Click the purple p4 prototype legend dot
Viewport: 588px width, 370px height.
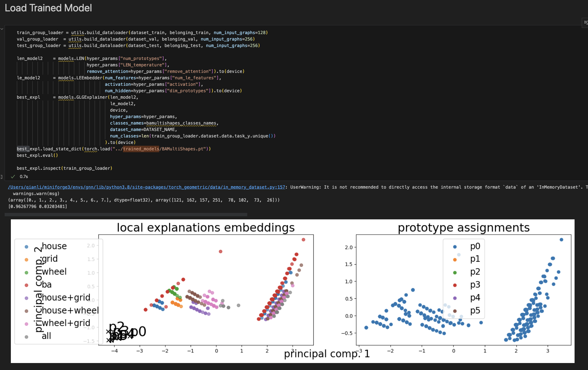coord(455,298)
